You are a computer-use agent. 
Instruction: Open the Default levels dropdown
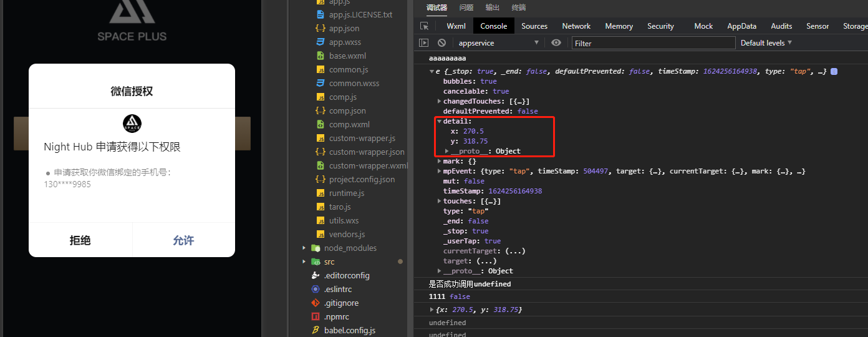(766, 43)
